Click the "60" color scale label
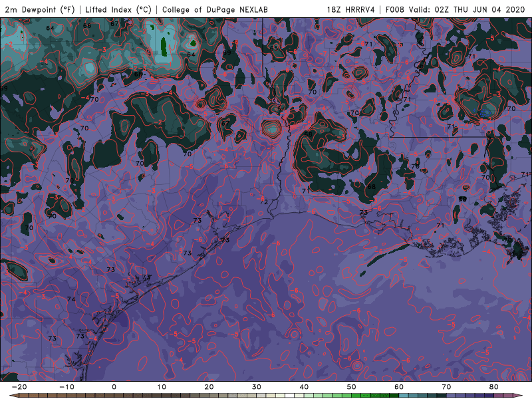This screenshot has height=399, width=532. (399, 387)
